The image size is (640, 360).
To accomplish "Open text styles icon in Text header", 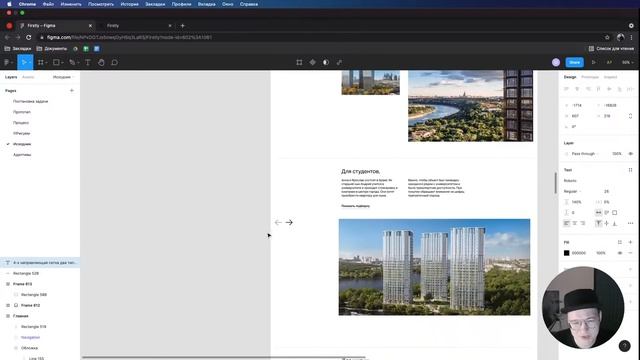I will point(631,170).
